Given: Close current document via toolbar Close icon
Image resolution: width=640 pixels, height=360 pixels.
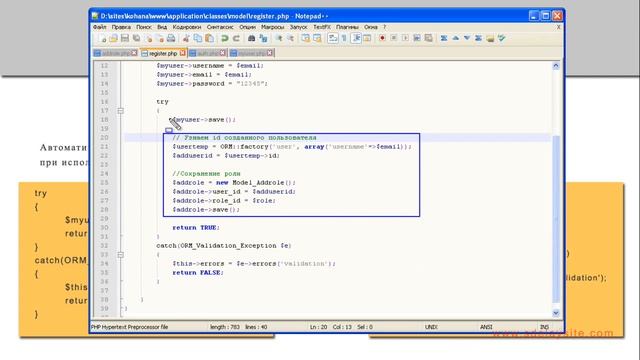Looking at the screenshot, I should 149,38.
